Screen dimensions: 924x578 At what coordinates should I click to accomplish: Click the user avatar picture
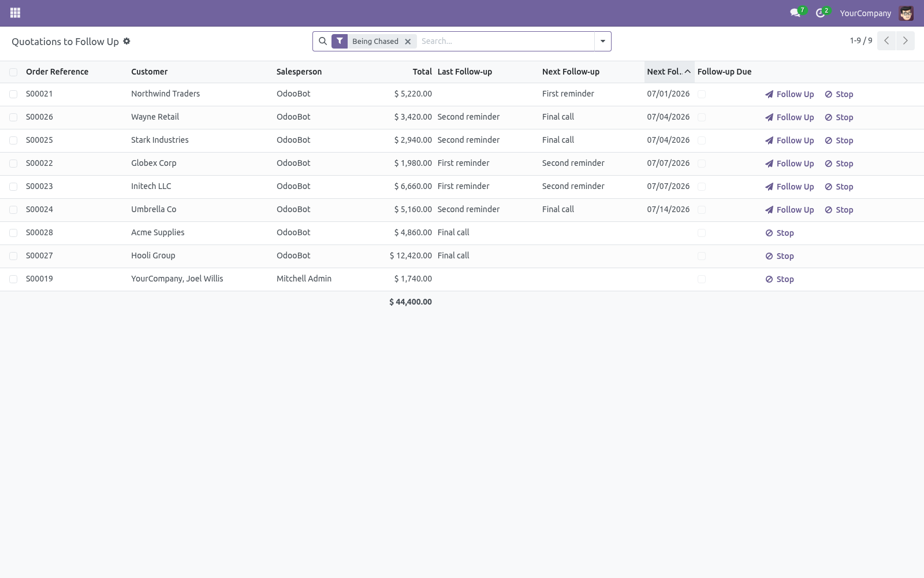[906, 13]
